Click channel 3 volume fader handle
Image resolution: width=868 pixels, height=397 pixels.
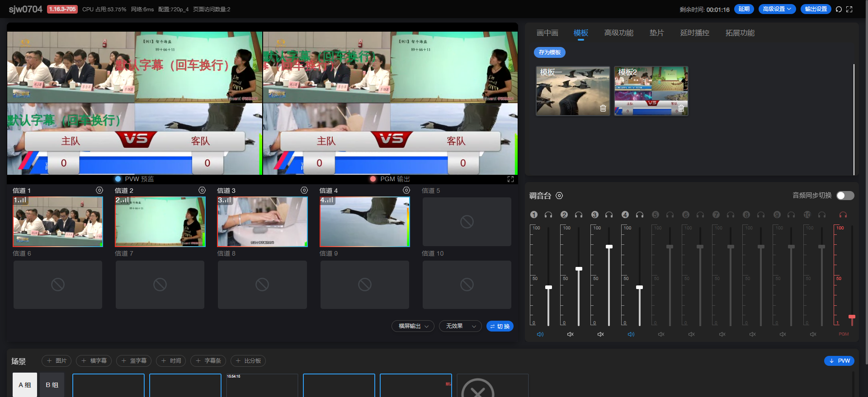[609, 247]
